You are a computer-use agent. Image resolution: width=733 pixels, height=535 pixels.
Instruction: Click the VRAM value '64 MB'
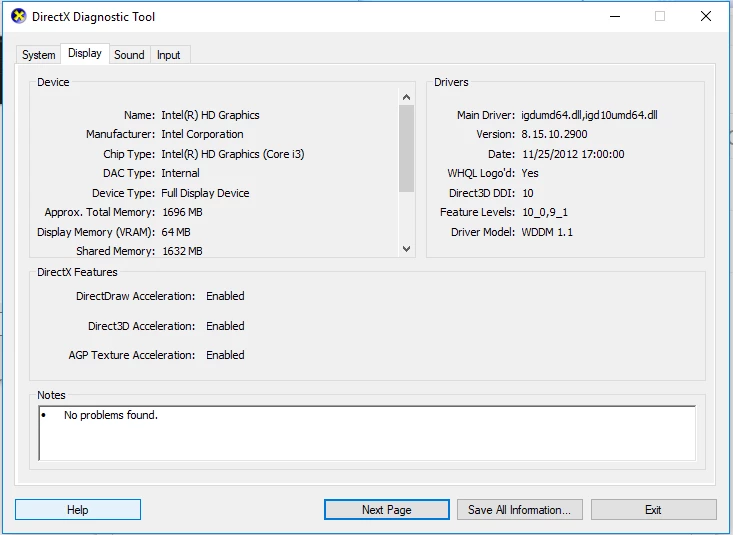(x=176, y=232)
